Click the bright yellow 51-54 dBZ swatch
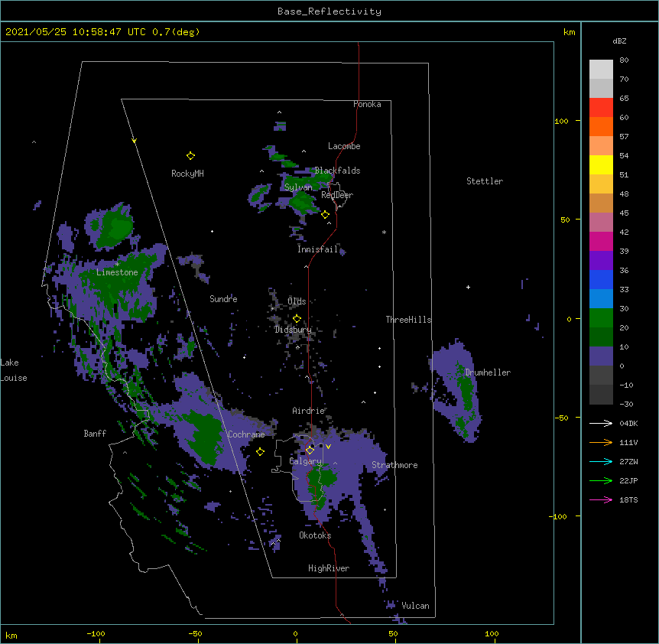This screenshot has width=659, height=644. (601, 164)
